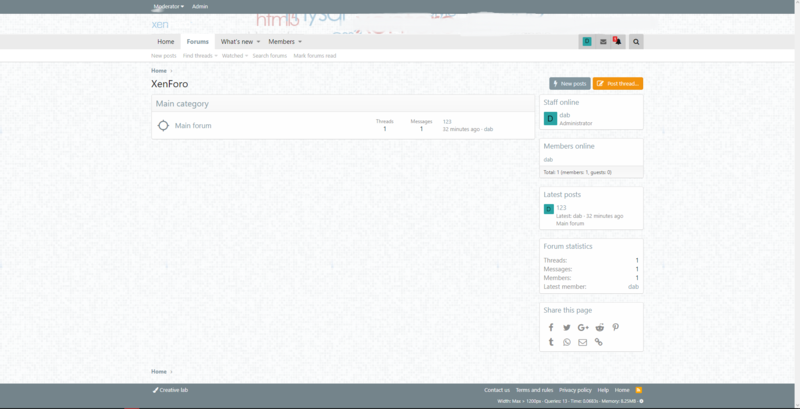800x409 pixels.
Task: Open latest member dab in statistics
Action: (x=633, y=287)
